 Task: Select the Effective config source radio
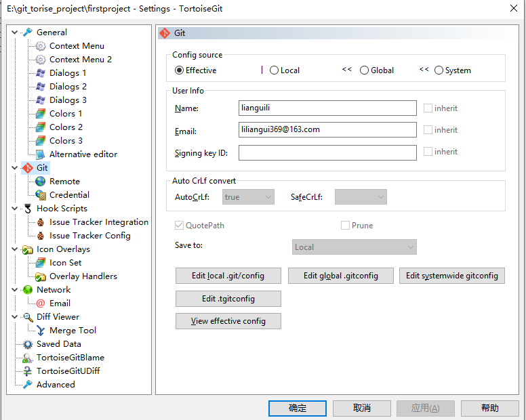179,70
